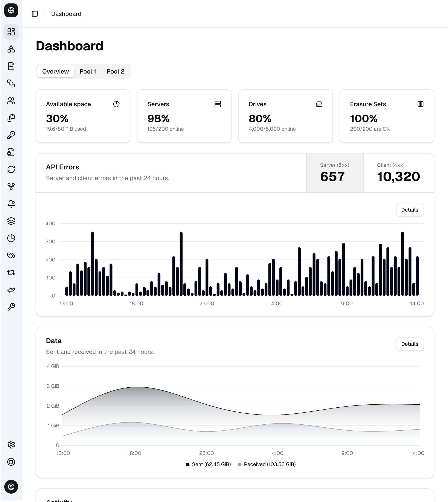The height and width of the screenshot is (502, 448).
Task: Show Server (5xx) errors in chart
Action: [335, 173]
